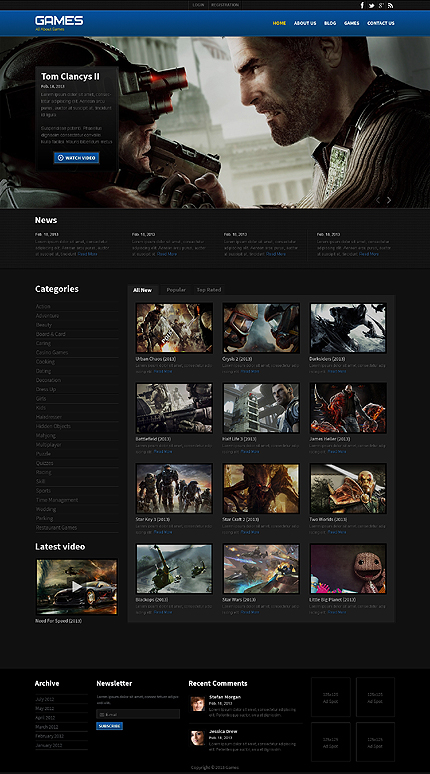
Task: Advance to next slide arrow
Action: [x=389, y=200]
